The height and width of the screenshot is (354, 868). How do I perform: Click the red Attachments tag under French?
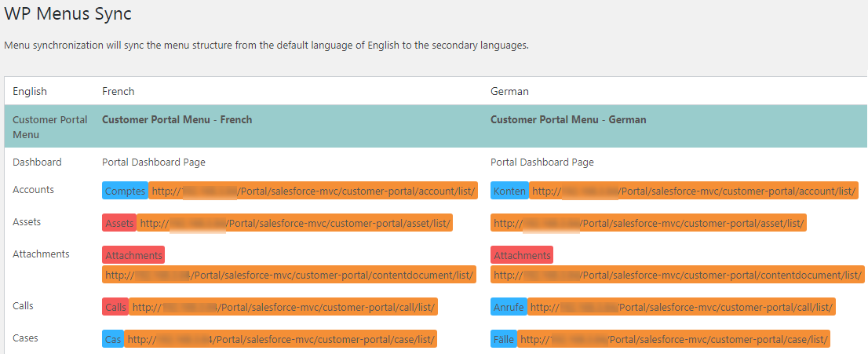(x=133, y=255)
